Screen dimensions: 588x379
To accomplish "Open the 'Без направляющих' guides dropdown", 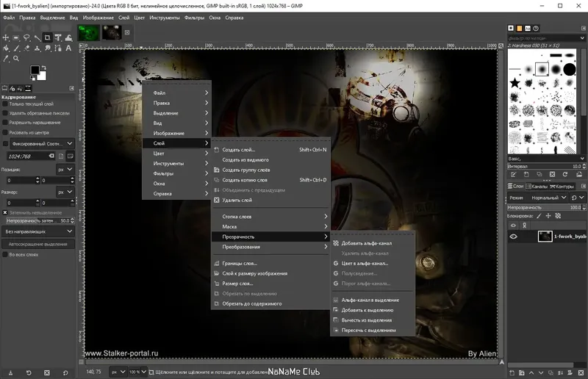I will point(38,231).
